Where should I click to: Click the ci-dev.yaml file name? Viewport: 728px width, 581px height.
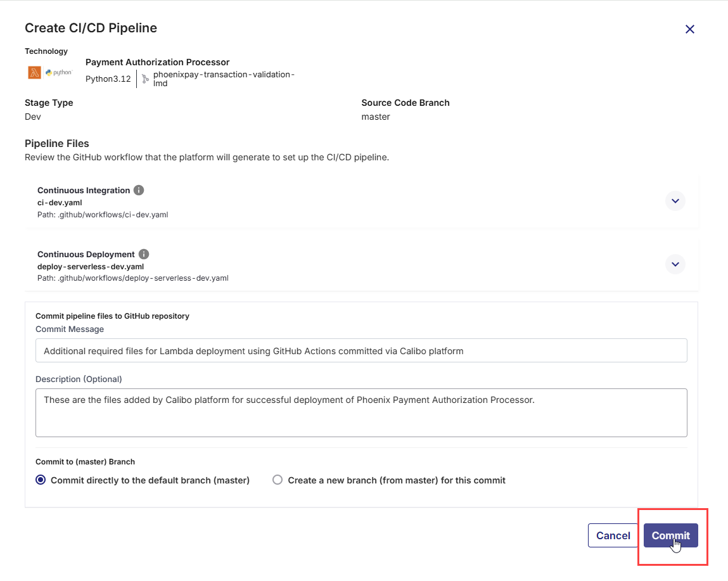pyautogui.click(x=58, y=203)
